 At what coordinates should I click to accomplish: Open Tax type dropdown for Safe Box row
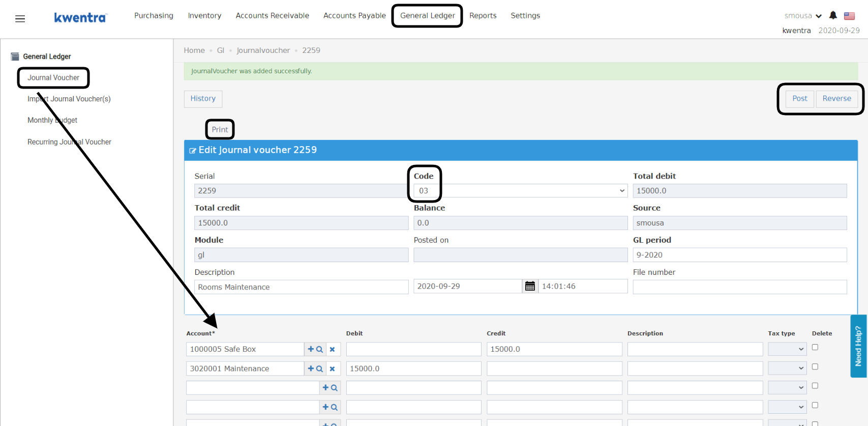pyautogui.click(x=787, y=349)
